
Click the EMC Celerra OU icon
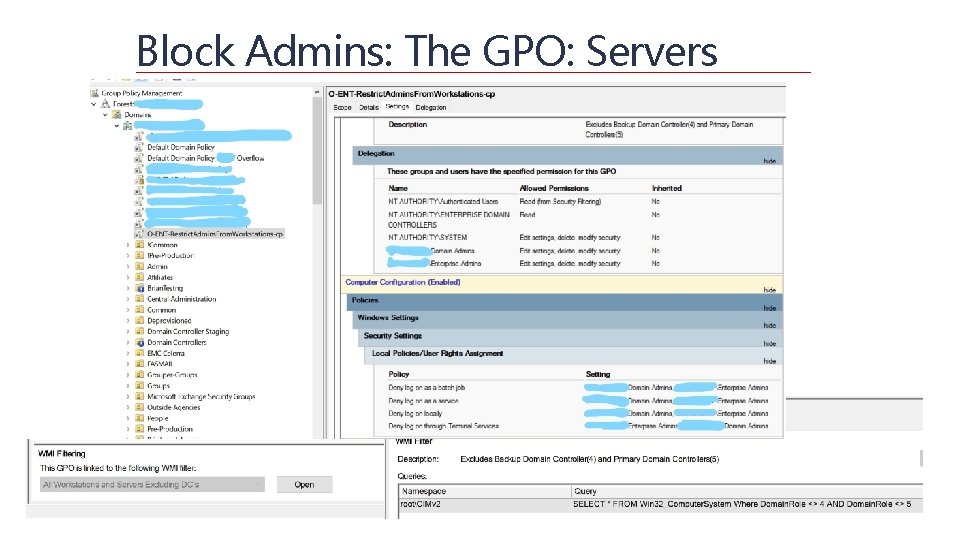[140, 353]
